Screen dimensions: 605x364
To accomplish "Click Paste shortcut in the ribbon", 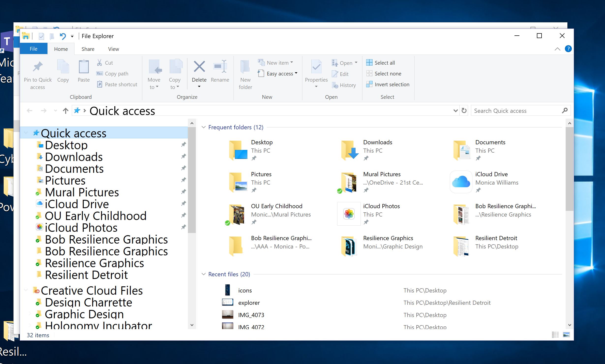I will pos(117,84).
